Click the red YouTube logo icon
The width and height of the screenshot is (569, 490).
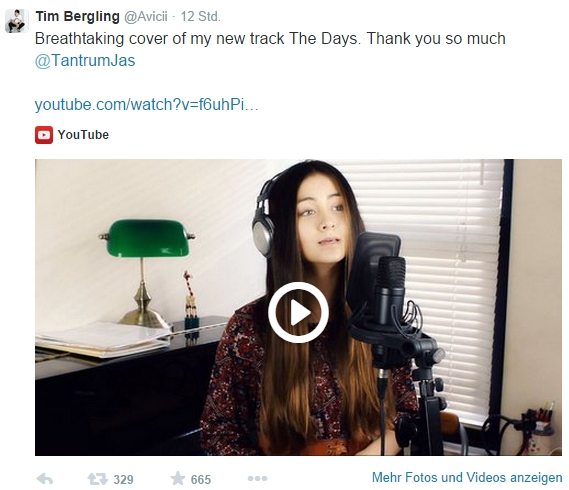coord(44,135)
